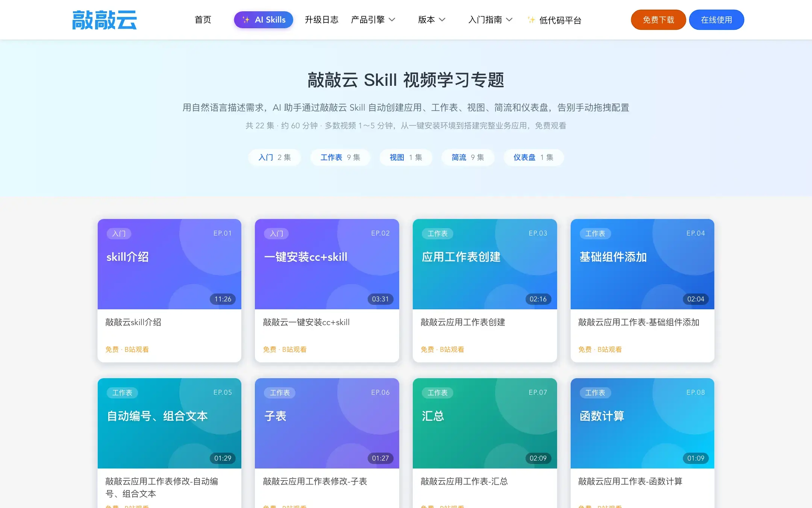Click the 02:09 duration badge
The width and height of the screenshot is (812, 508).
click(x=538, y=458)
